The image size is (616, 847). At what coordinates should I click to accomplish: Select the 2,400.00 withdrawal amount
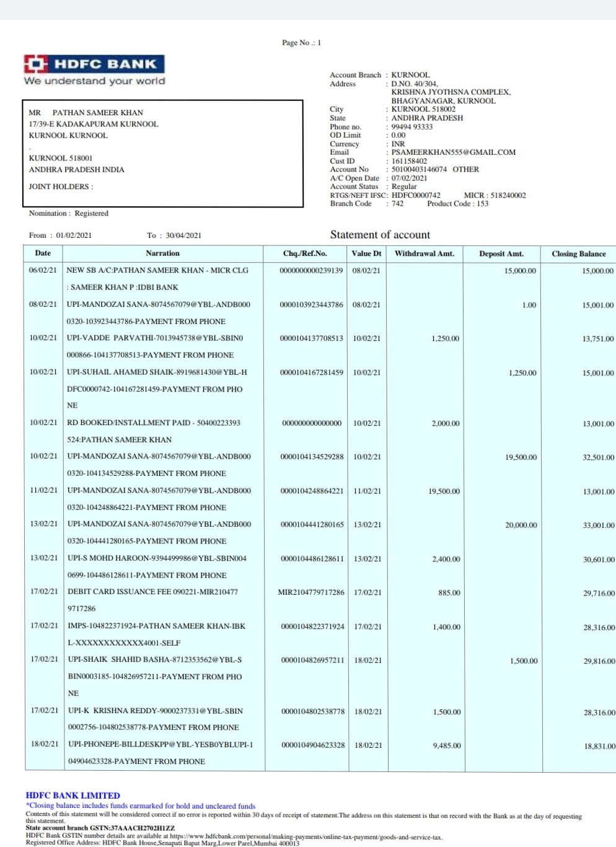coord(446,559)
